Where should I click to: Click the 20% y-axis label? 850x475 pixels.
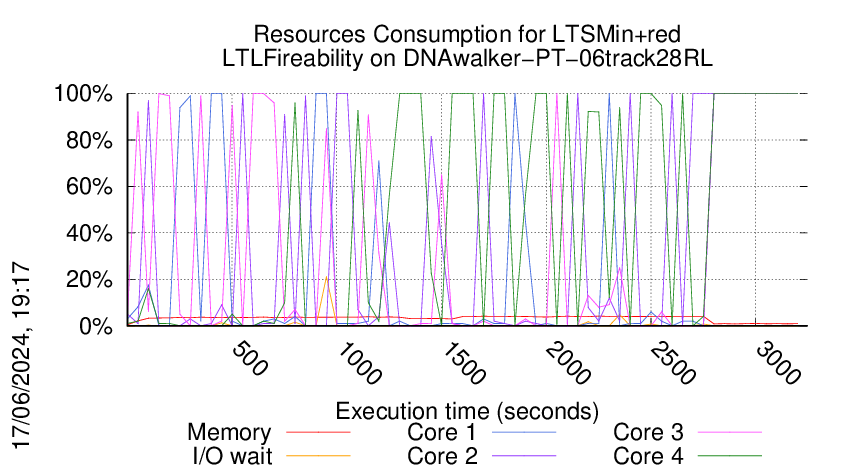(x=89, y=280)
